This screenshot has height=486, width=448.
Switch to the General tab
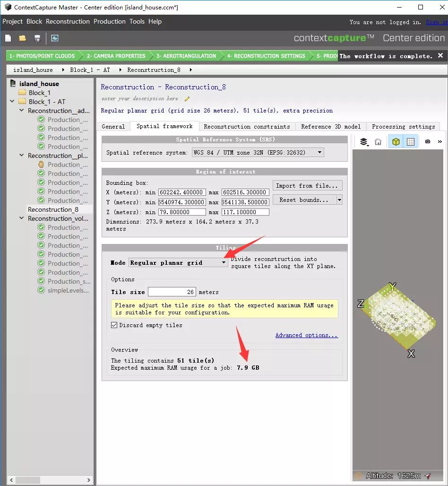click(x=113, y=126)
